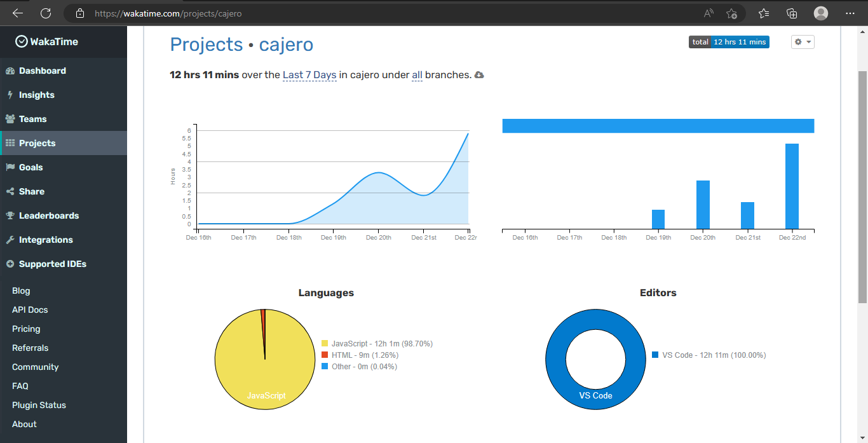Open browser settings and more menu
This screenshot has height=443, width=868.
point(850,13)
